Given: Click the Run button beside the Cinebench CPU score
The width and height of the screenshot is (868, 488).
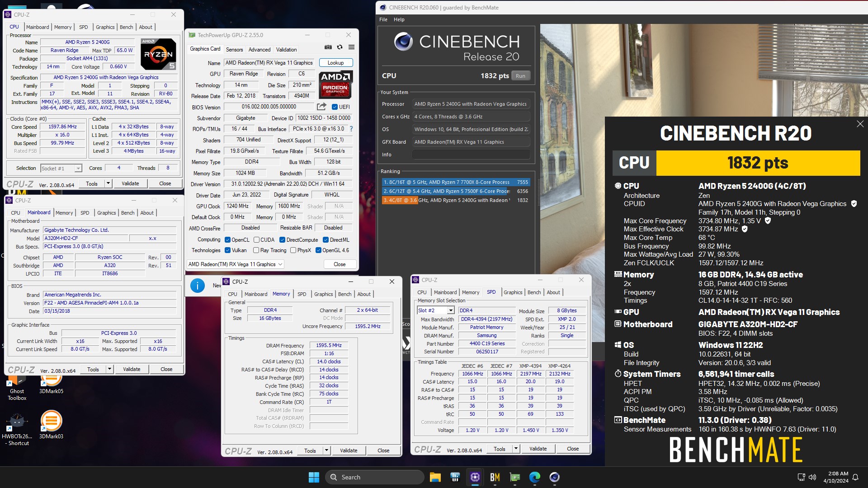Looking at the screenshot, I should pyautogui.click(x=520, y=76).
